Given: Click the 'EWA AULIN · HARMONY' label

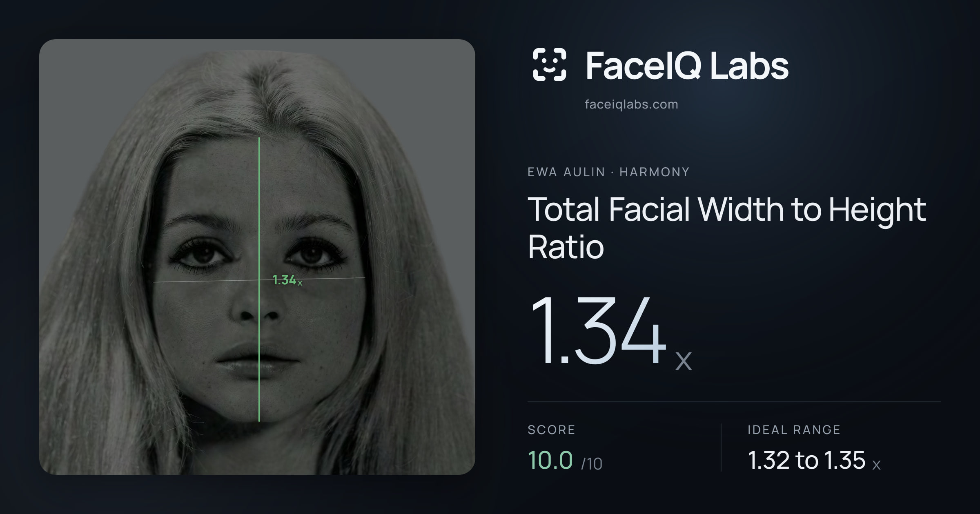Looking at the screenshot, I should (608, 172).
